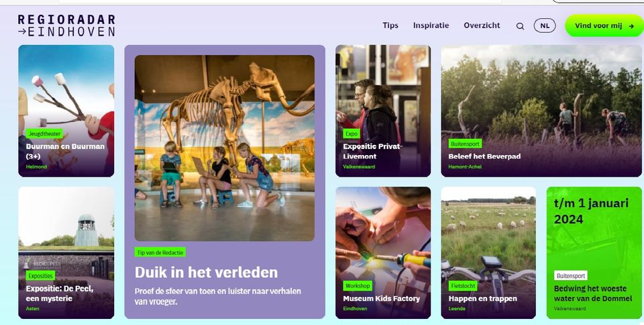Open the Inspiratie menu item
Screen dimensions: 644x325
coord(431,26)
